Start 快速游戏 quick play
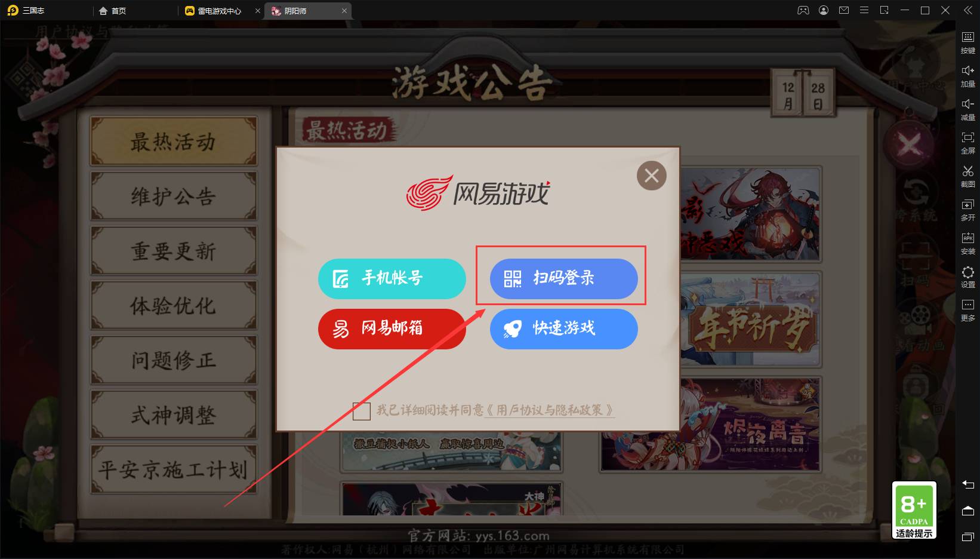Image resolution: width=980 pixels, height=559 pixels. click(563, 328)
